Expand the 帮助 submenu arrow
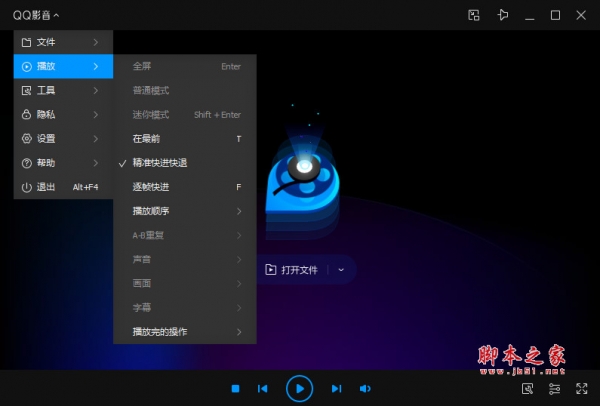 [x=96, y=163]
